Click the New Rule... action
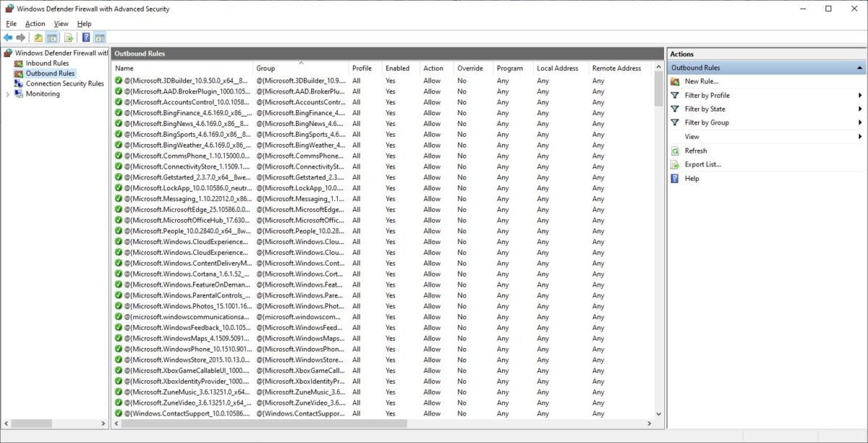Viewport: 868px width, 443px height. (702, 81)
